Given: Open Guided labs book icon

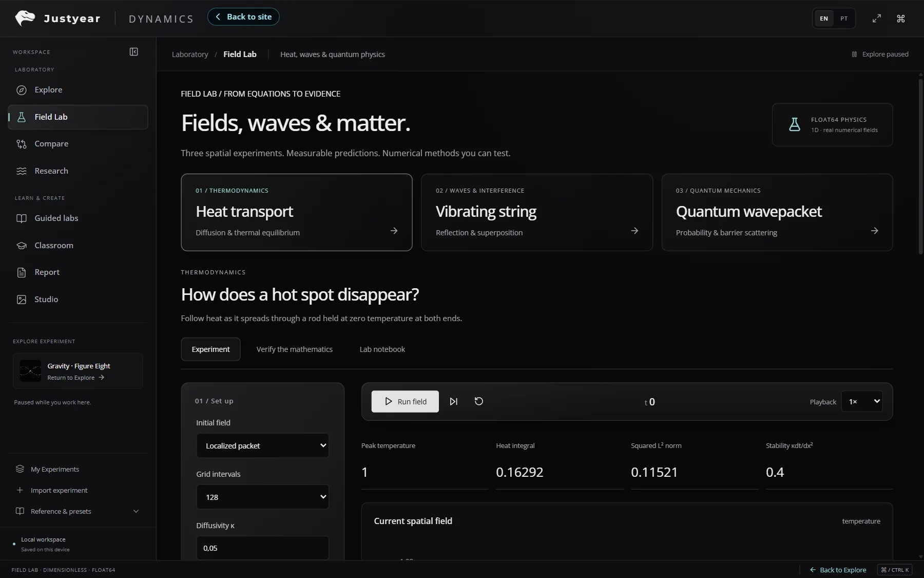Looking at the screenshot, I should click(21, 218).
